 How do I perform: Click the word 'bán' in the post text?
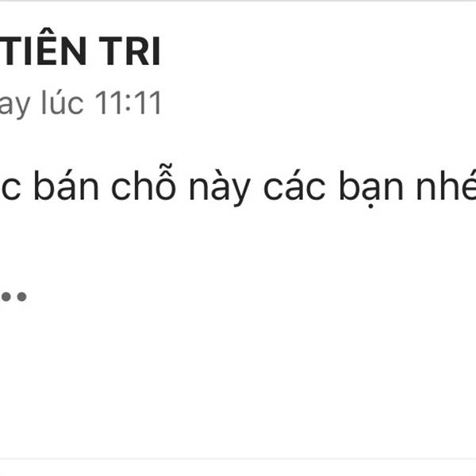[x=66, y=185]
